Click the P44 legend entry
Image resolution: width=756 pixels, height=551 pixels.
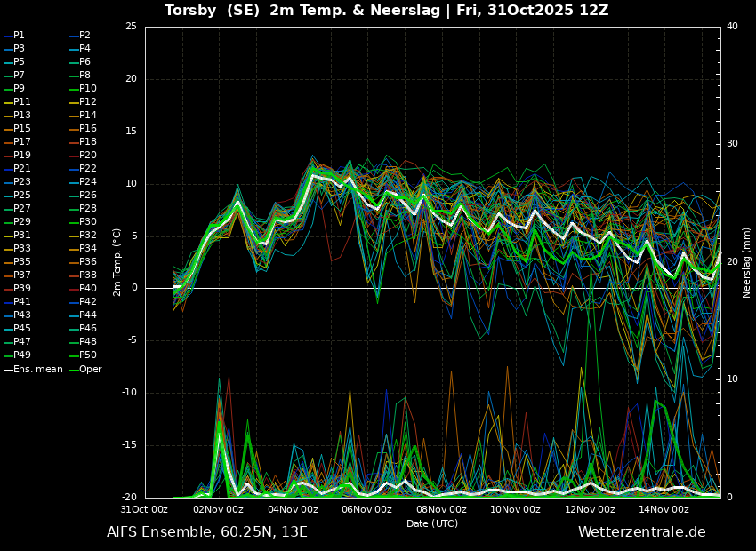pyautogui.click(x=83, y=315)
